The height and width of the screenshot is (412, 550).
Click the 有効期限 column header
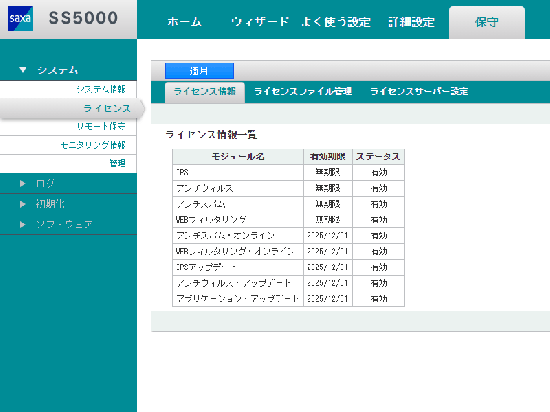328,156
